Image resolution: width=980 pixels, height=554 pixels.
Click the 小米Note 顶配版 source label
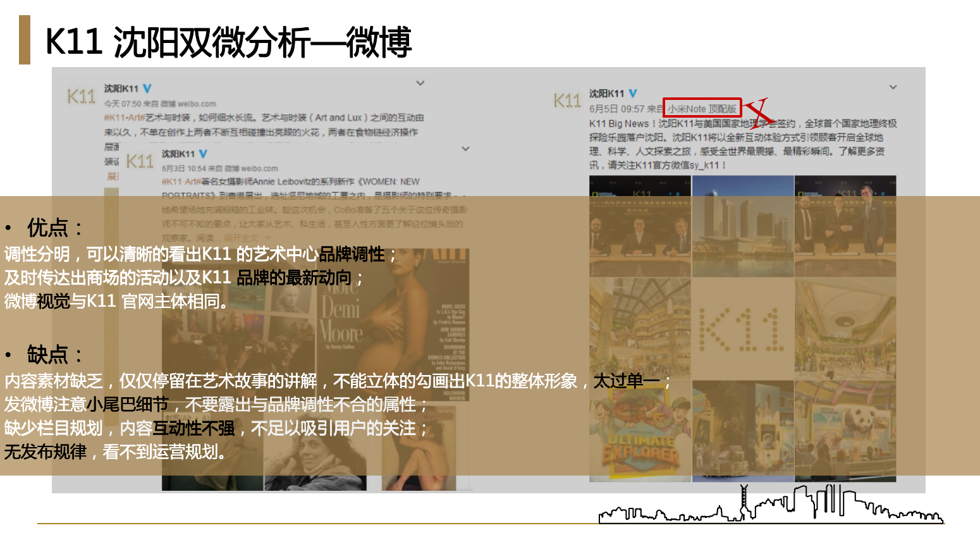coord(702,109)
